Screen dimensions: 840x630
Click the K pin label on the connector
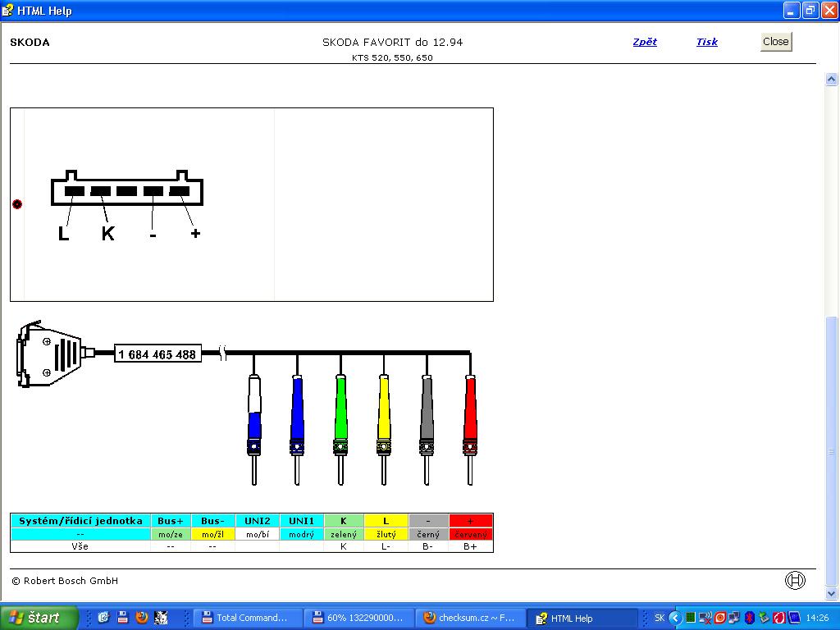(107, 234)
